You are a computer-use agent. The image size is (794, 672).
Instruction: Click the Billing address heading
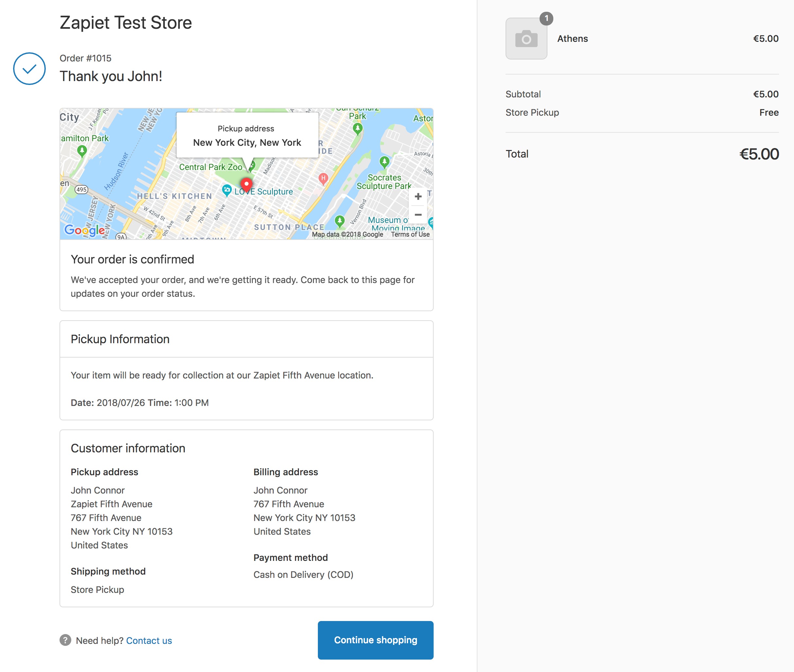(285, 472)
